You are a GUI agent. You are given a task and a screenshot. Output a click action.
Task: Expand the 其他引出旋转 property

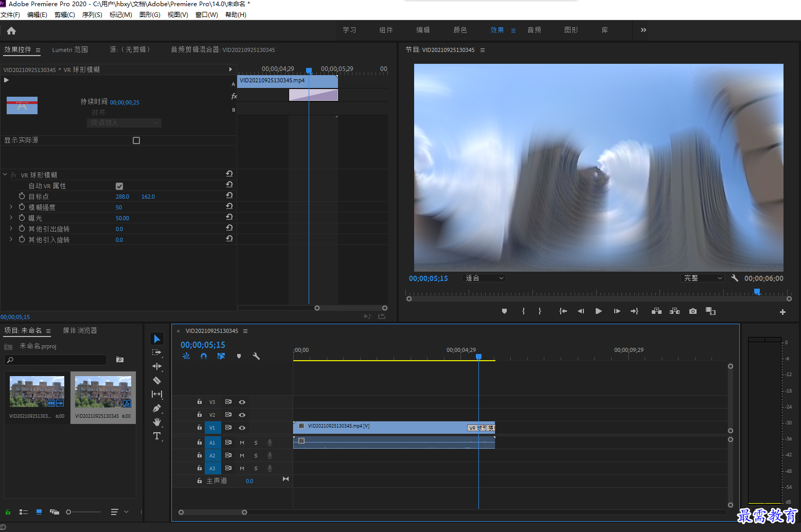pyautogui.click(x=11, y=228)
